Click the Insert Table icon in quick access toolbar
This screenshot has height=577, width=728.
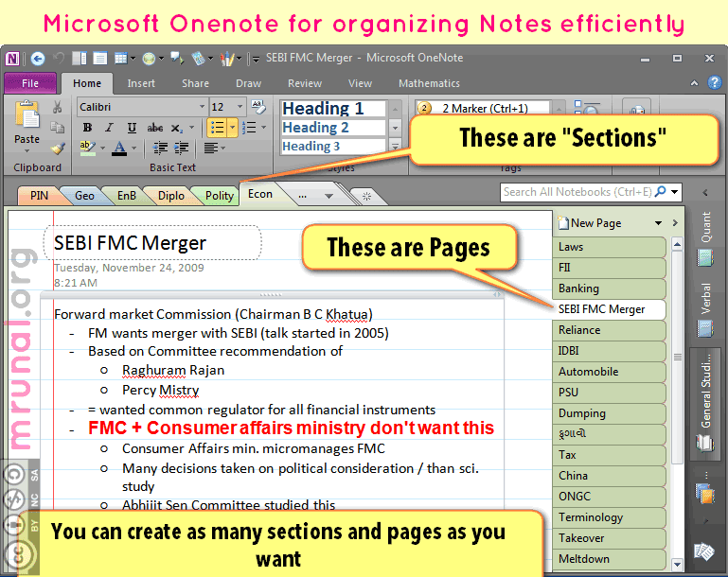[x=121, y=58]
